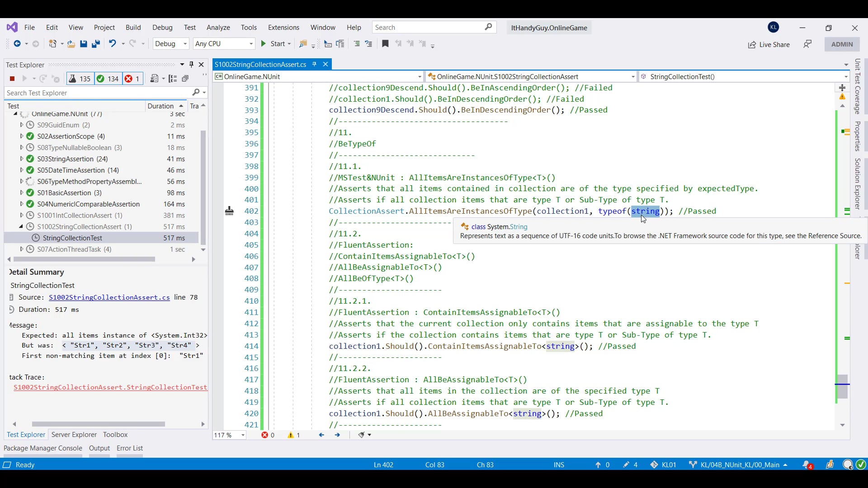Click the Test Explorer horizontal scrollbar

[x=85, y=259]
